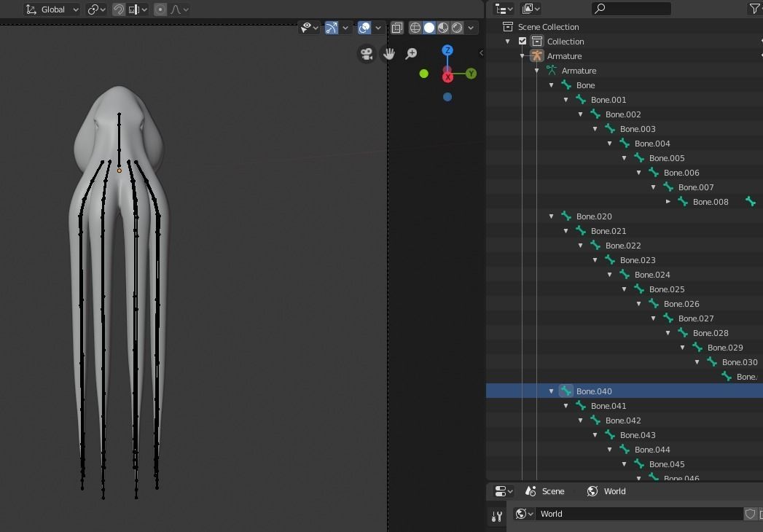Open the snap-to options dropdown
763x532 pixels.
pos(138,9)
